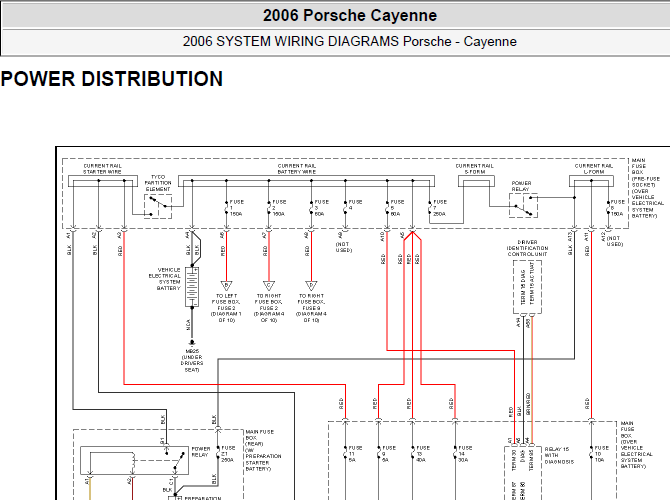The height and width of the screenshot is (500, 670).
Task: Click the "FUSE 1 150A" label
Action: click(x=236, y=208)
